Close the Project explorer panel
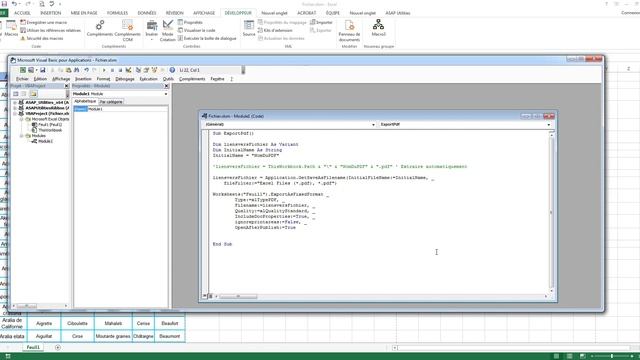Image resolution: width=640 pixels, height=360 pixels. (x=67, y=86)
